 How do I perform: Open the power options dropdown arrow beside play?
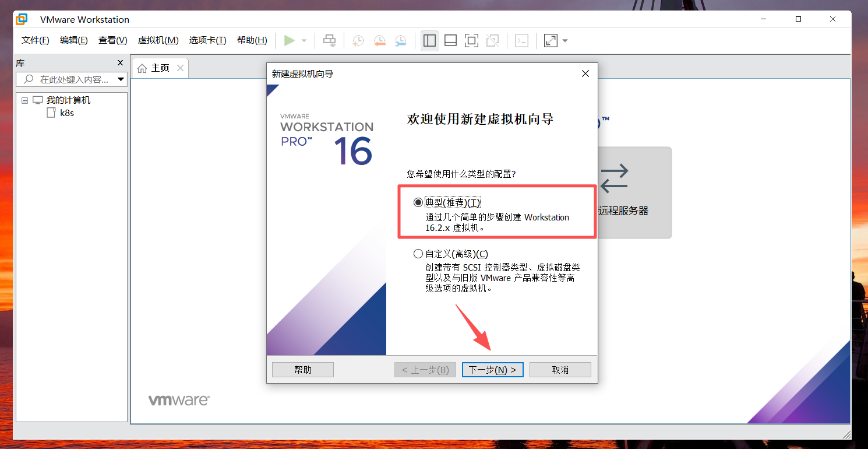click(x=304, y=41)
